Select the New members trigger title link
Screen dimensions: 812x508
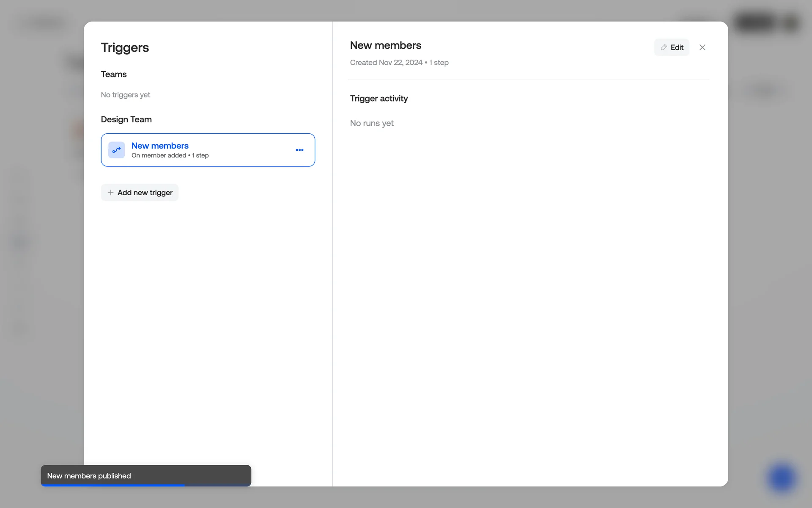pyautogui.click(x=160, y=146)
